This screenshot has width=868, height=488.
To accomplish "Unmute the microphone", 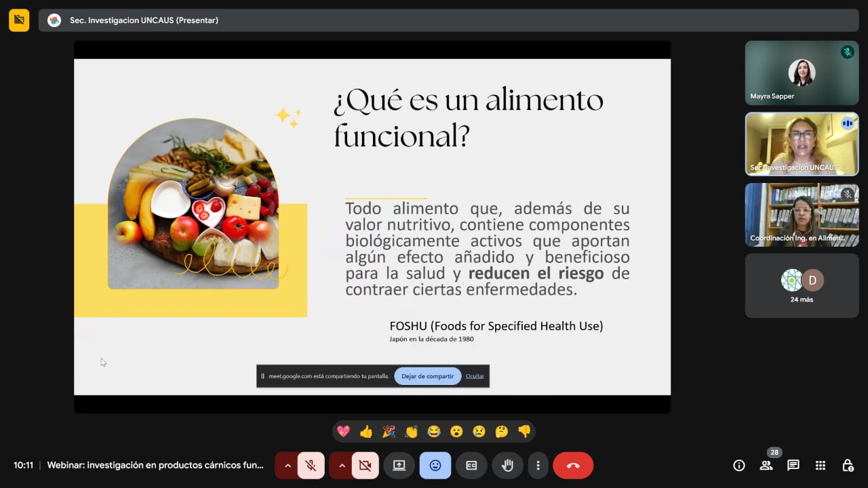I will pos(311,466).
